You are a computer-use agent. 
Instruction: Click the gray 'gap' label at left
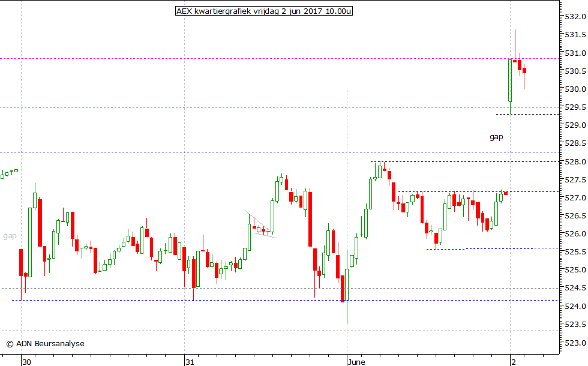tap(10, 236)
